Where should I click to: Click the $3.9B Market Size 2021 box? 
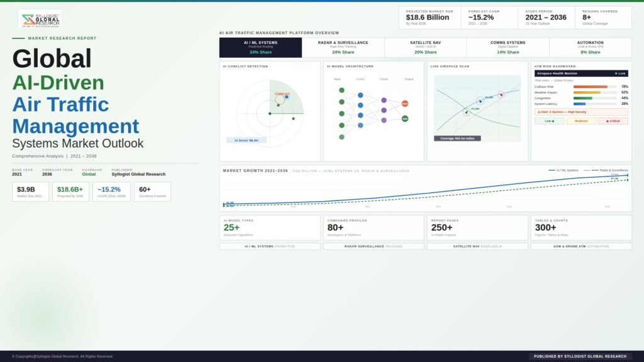(30, 192)
